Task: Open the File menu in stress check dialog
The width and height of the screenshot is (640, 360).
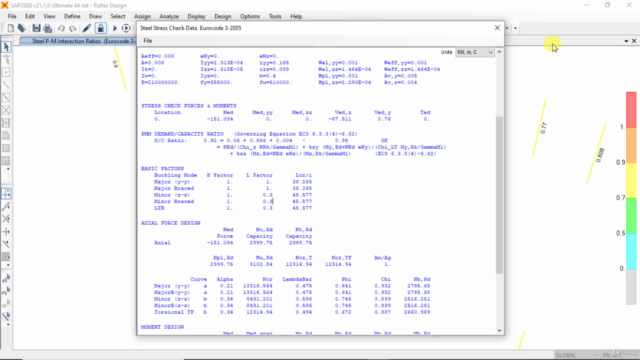Action: [148, 41]
